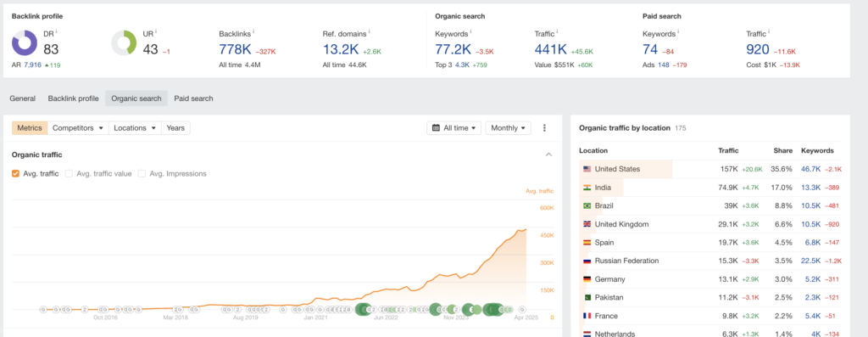This screenshot has height=337, width=868.
Task: Open United States 46.7K keywords link
Action: (x=811, y=169)
